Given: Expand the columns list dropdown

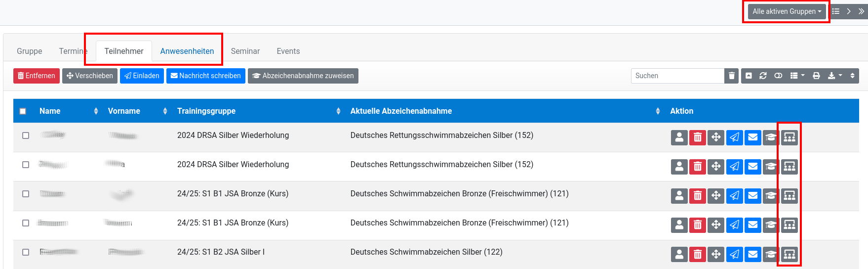Looking at the screenshot, I should click(797, 76).
